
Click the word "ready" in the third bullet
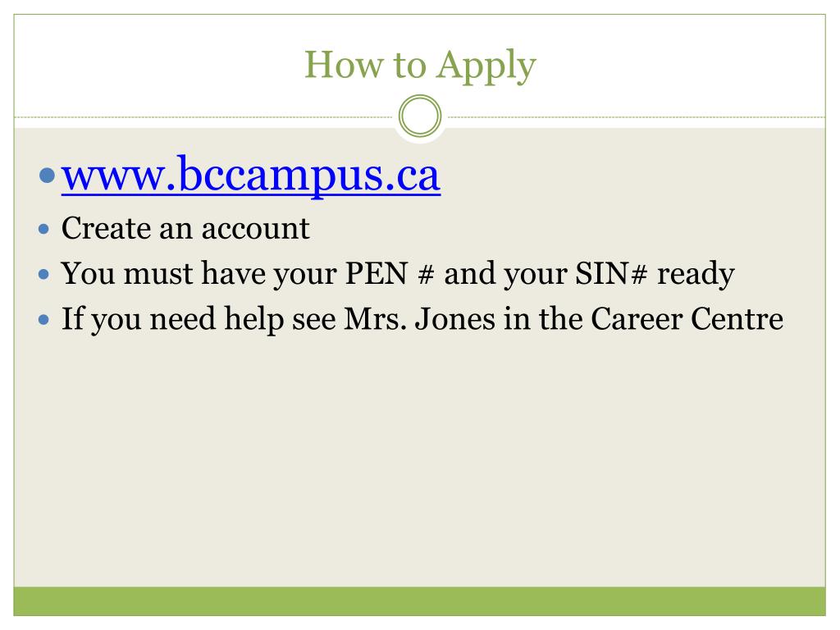(696, 274)
